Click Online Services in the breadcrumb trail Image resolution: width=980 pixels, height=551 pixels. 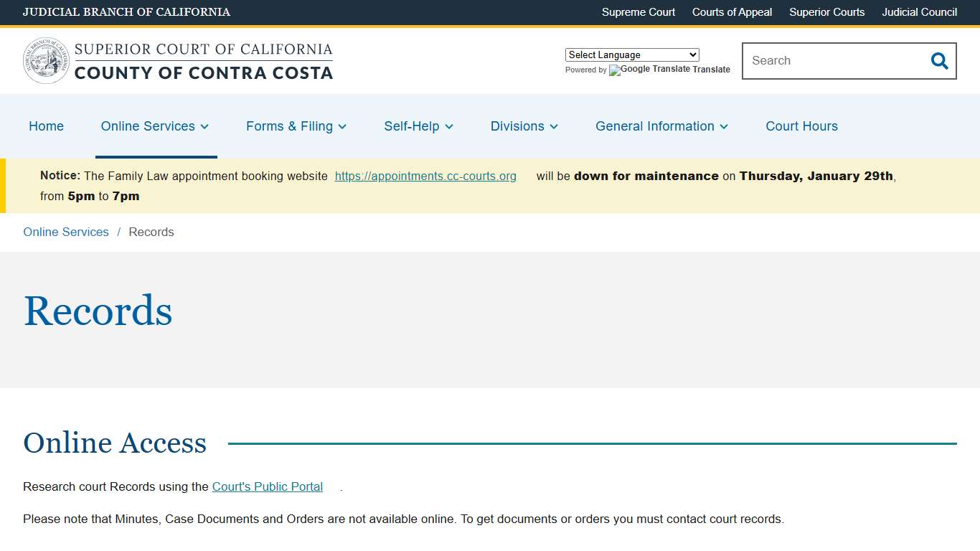(x=65, y=232)
